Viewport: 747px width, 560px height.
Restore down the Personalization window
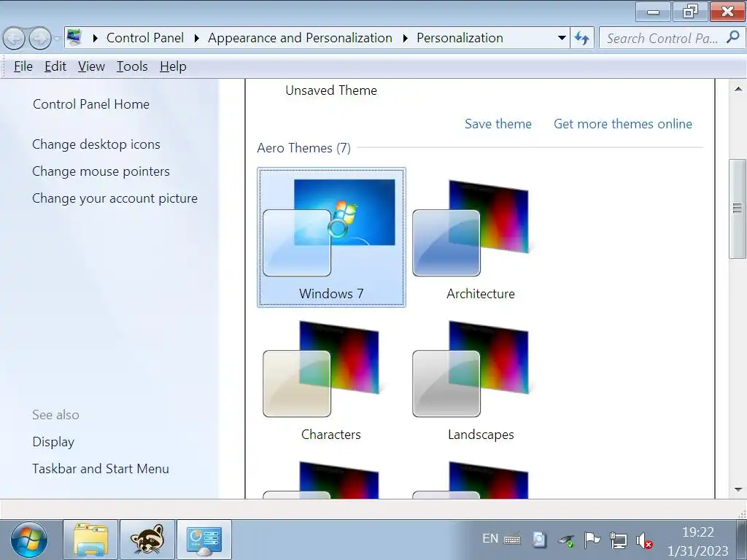[690, 12]
